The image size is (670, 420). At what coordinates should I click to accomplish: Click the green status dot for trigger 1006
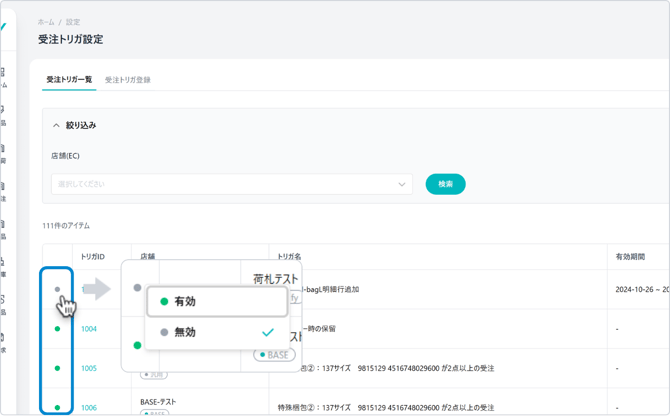(57, 407)
